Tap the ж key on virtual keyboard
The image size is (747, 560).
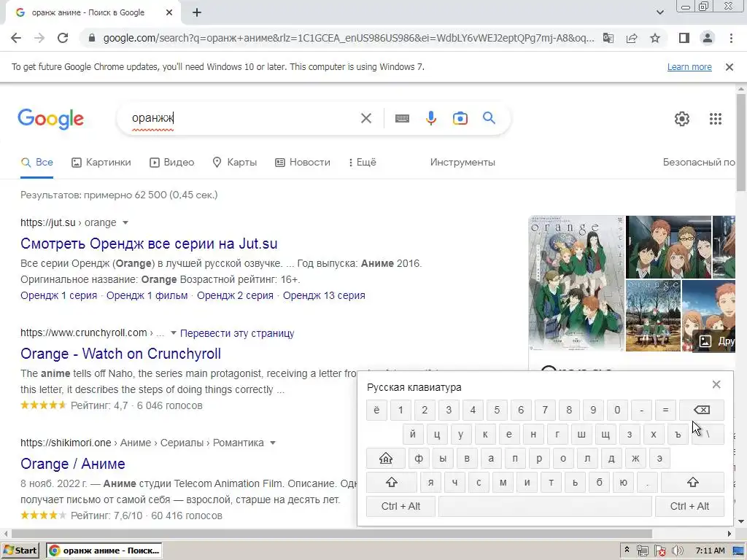(x=635, y=458)
